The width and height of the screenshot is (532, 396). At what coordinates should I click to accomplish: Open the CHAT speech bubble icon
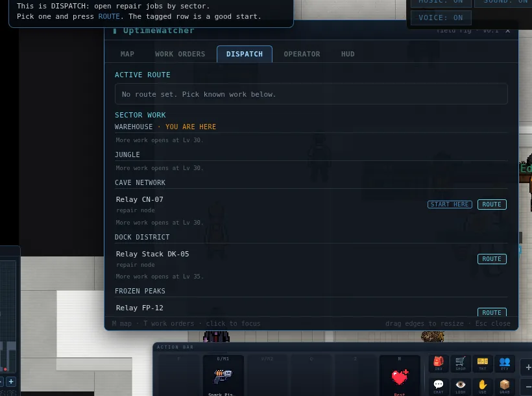click(439, 386)
